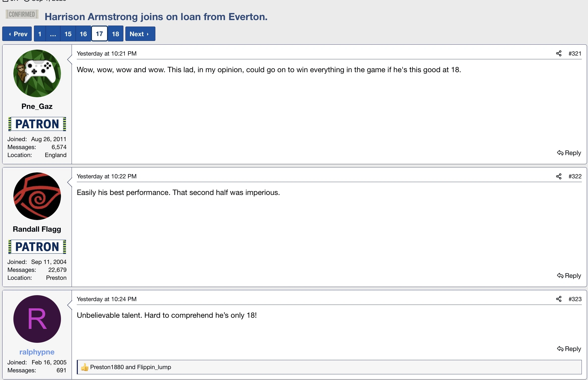Click the Next page button
Image resolution: width=588 pixels, height=380 pixels.
click(x=140, y=34)
